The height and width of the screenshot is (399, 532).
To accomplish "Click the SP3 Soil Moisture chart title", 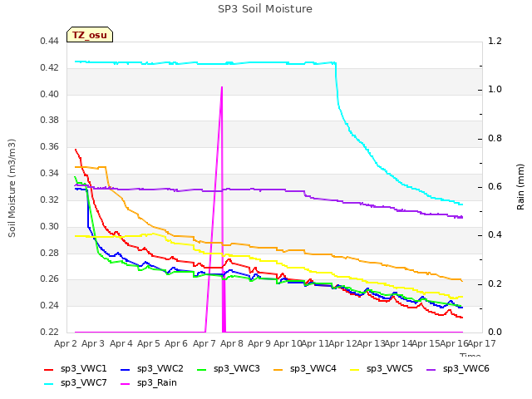I will (265, 9).
